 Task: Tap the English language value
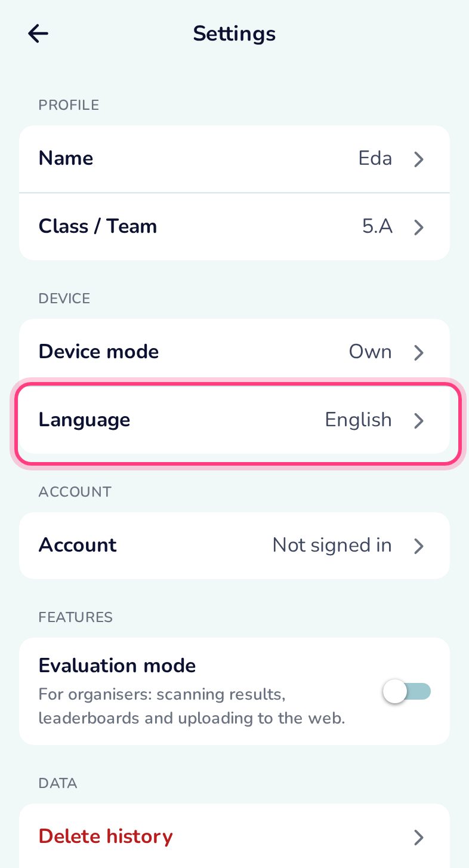click(x=359, y=420)
